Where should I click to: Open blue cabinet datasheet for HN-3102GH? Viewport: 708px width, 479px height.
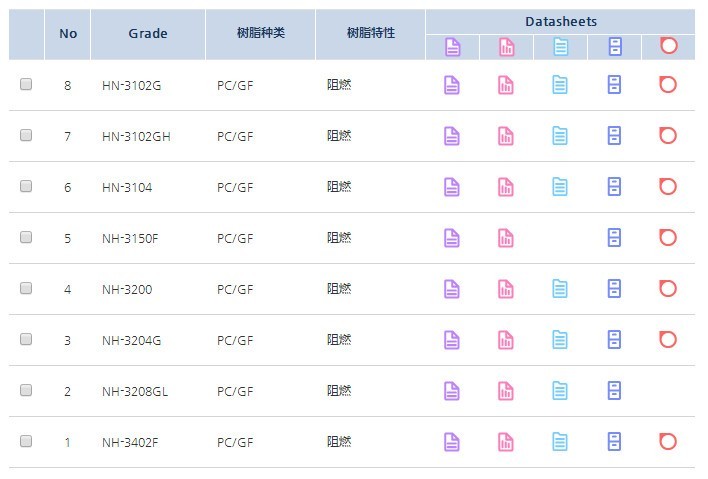[x=614, y=136]
